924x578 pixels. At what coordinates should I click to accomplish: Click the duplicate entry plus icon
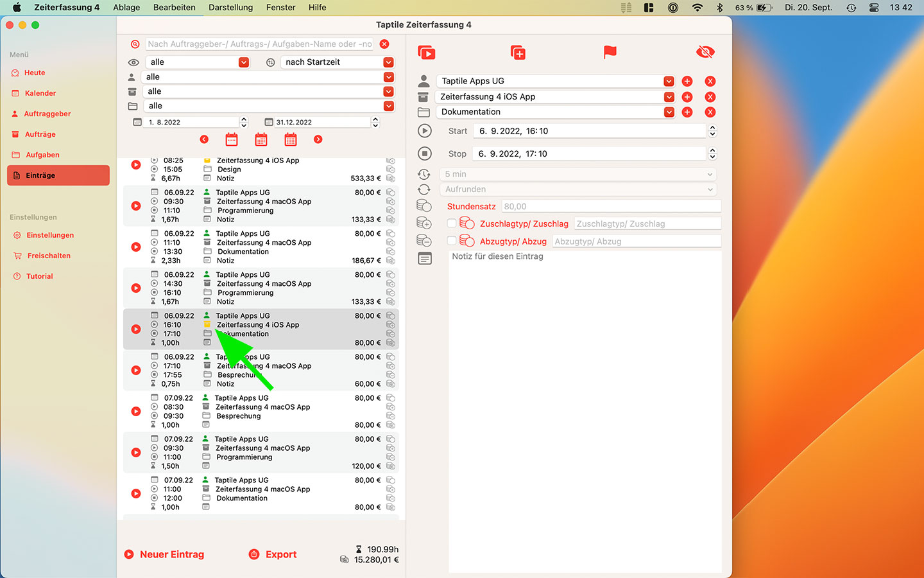(x=518, y=52)
